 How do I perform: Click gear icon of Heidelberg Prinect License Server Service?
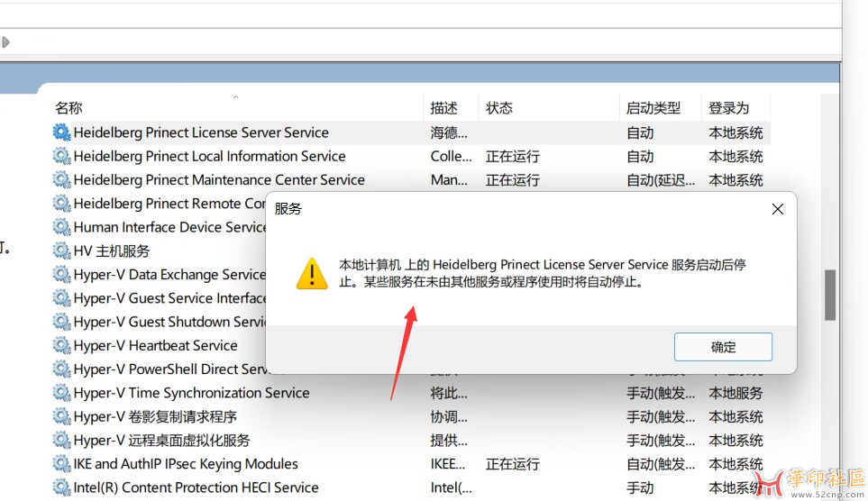[61, 132]
